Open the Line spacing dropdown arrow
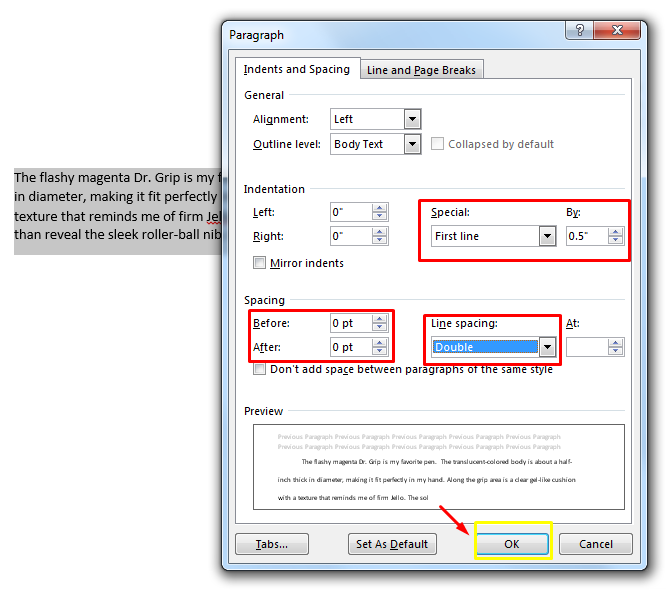 pos(547,347)
